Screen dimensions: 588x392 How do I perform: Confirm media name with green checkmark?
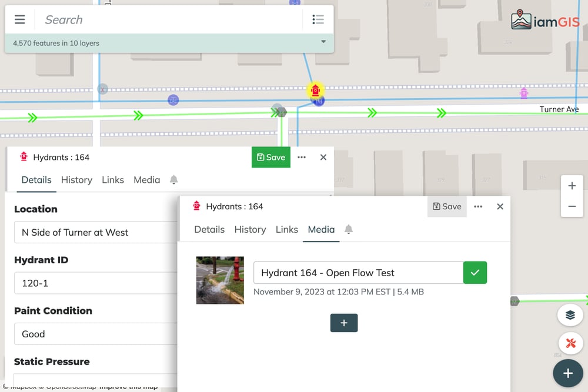[x=475, y=273]
